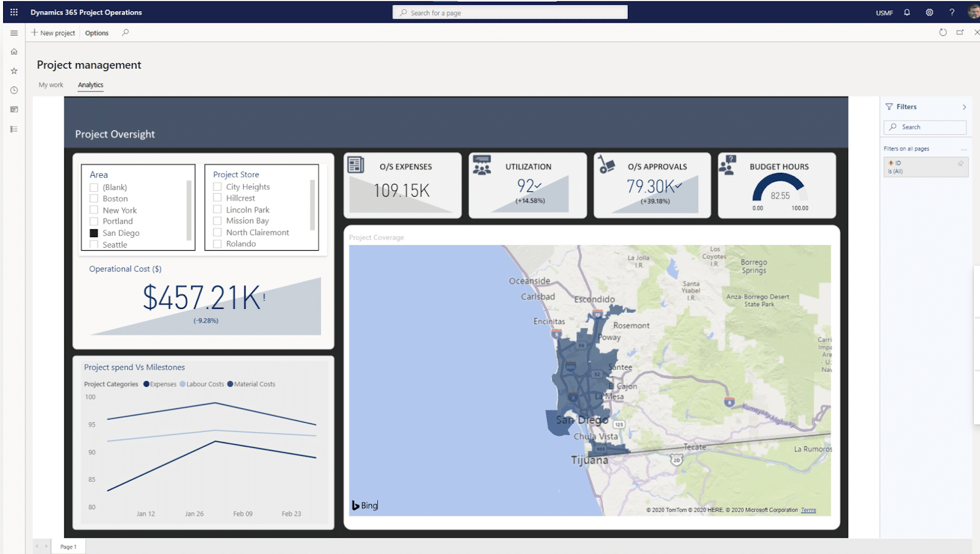Open Favorites star in sidebar

(13, 71)
